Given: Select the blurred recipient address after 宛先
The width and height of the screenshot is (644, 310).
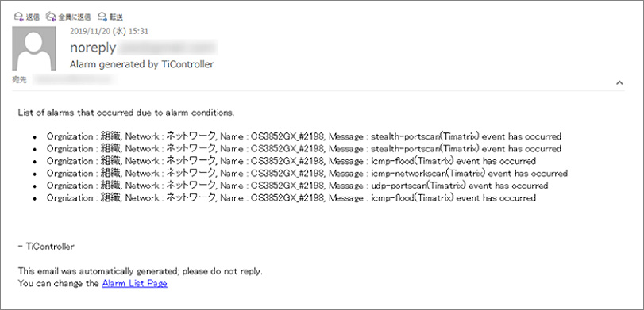Looking at the screenshot, I should [74, 79].
